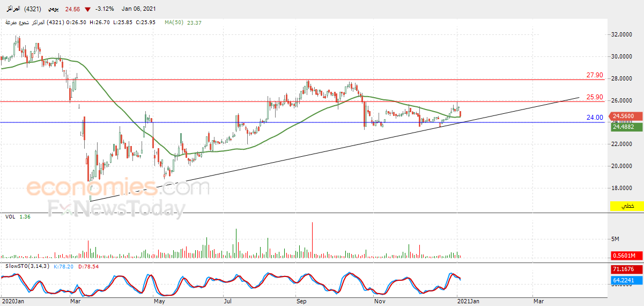Image resolution: width=644 pixels, height=306 pixels.
Task: Click the SlowSTO(3,14,3) indicator label
Action: coord(27,266)
